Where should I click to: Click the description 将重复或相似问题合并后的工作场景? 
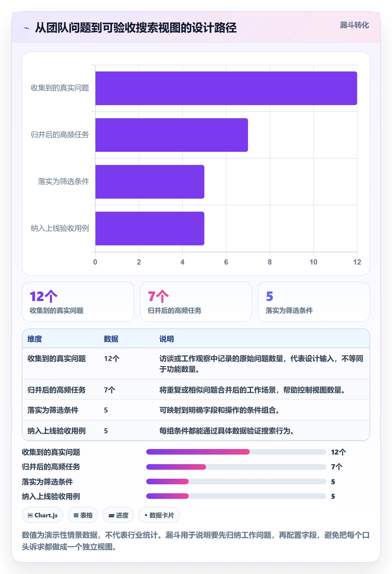[x=252, y=390]
